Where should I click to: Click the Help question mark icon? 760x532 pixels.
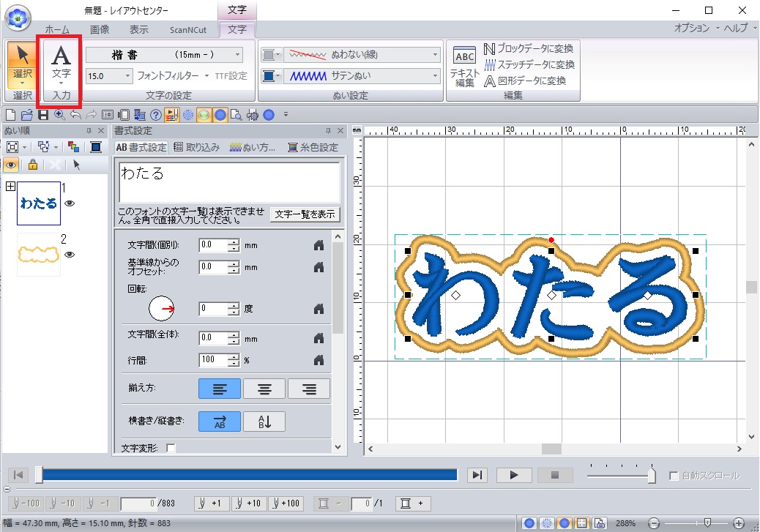[155, 115]
